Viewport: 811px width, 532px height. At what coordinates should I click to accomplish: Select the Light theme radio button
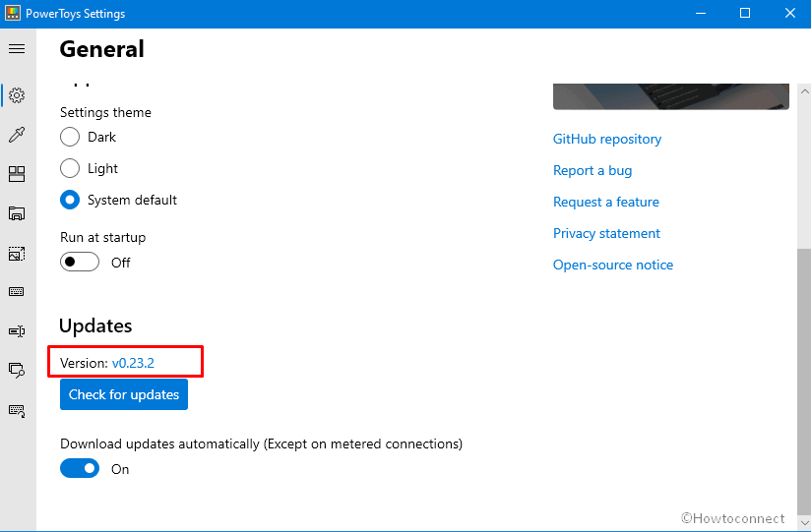[70, 168]
